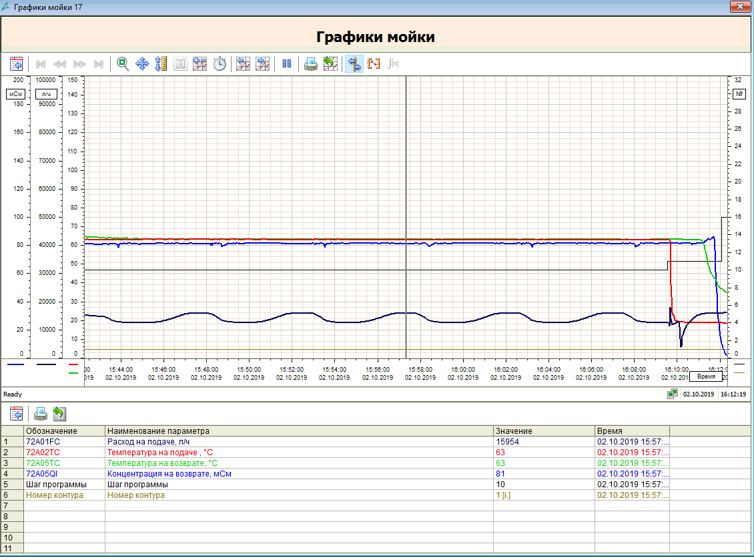754x560 pixels.
Task: Click the 'мСм' axis unit label
Action: 16,94
